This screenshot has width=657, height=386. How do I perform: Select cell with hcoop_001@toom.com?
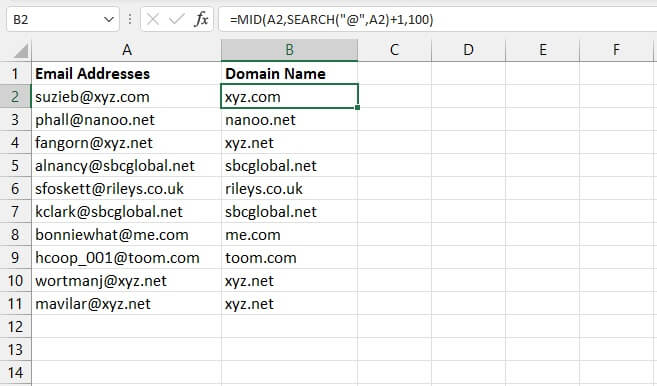pos(127,258)
